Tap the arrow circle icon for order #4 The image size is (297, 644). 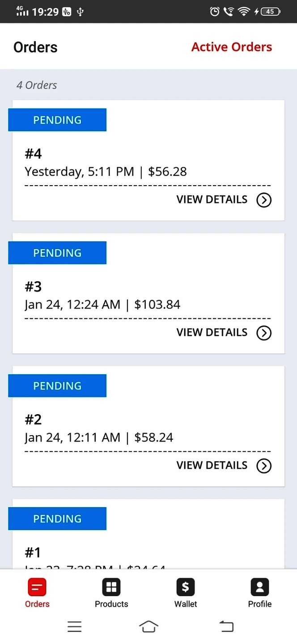tap(264, 200)
